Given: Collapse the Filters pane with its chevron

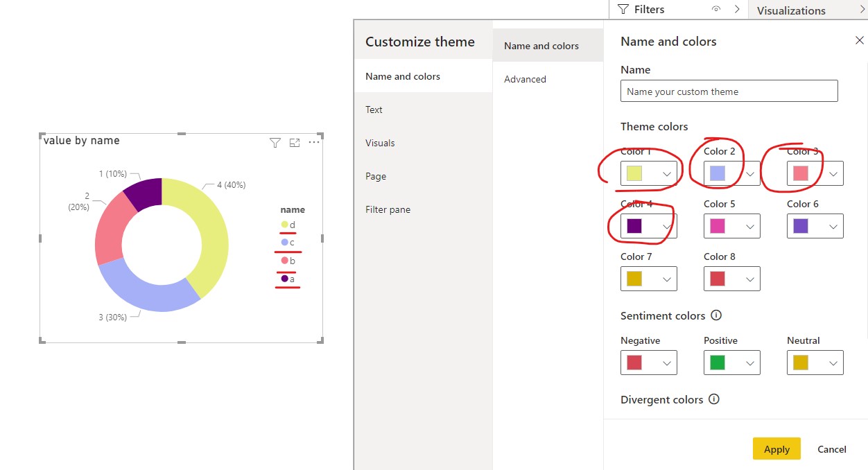Looking at the screenshot, I should [x=737, y=10].
